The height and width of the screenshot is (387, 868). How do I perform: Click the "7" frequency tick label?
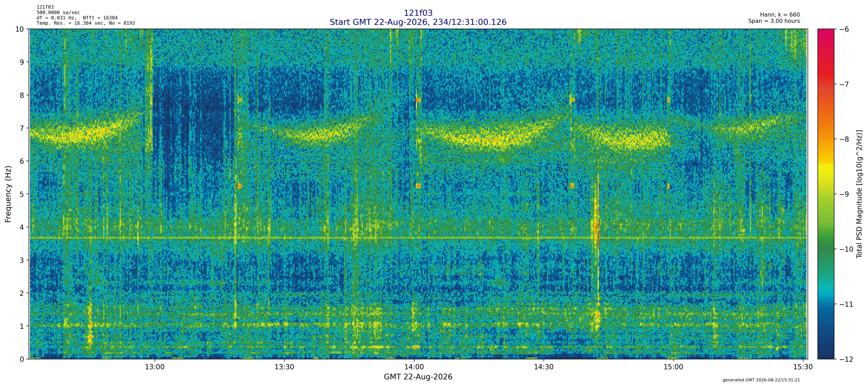[x=22, y=128]
